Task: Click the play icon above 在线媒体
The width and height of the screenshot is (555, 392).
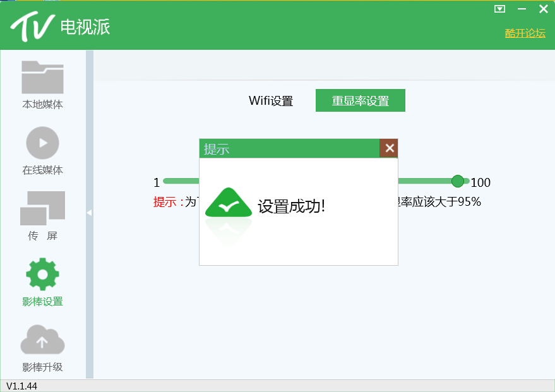Action: (x=42, y=143)
